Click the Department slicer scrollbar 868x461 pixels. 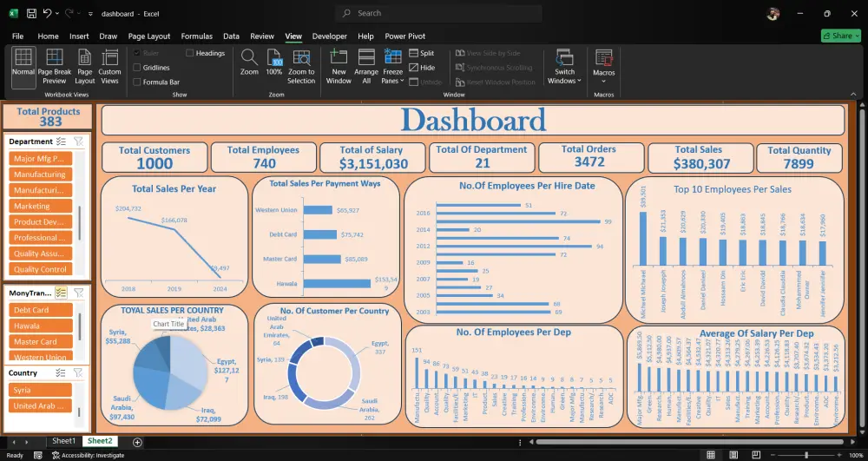(80, 223)
